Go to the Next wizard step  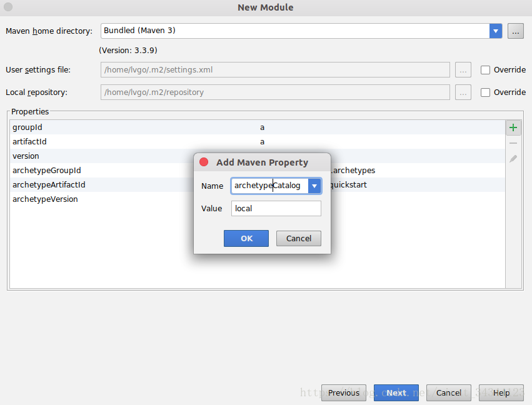[396, 392]
